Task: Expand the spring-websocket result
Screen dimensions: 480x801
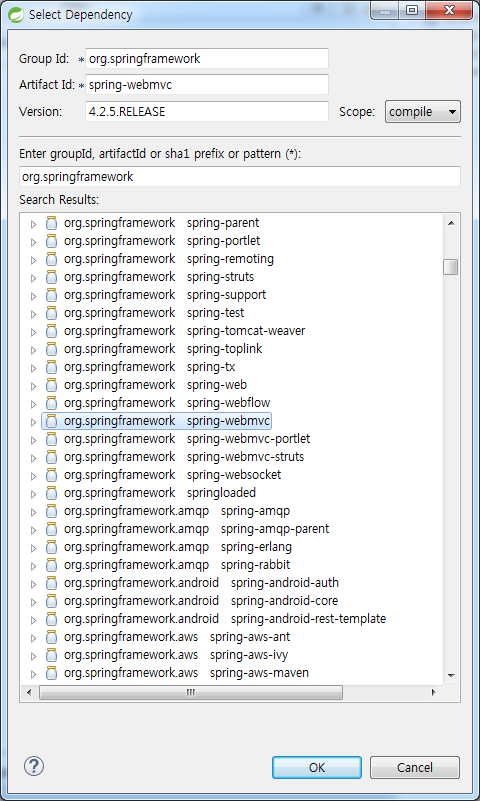Action: click(x=34, y=476)
